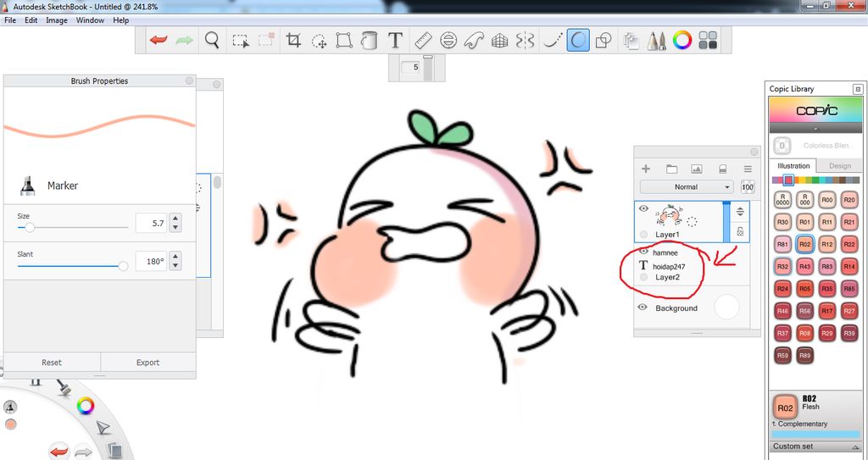Select the Distort transform tool
Viewport: 868px width, 460px height.
pyautogui.click(x=344, y=41)
